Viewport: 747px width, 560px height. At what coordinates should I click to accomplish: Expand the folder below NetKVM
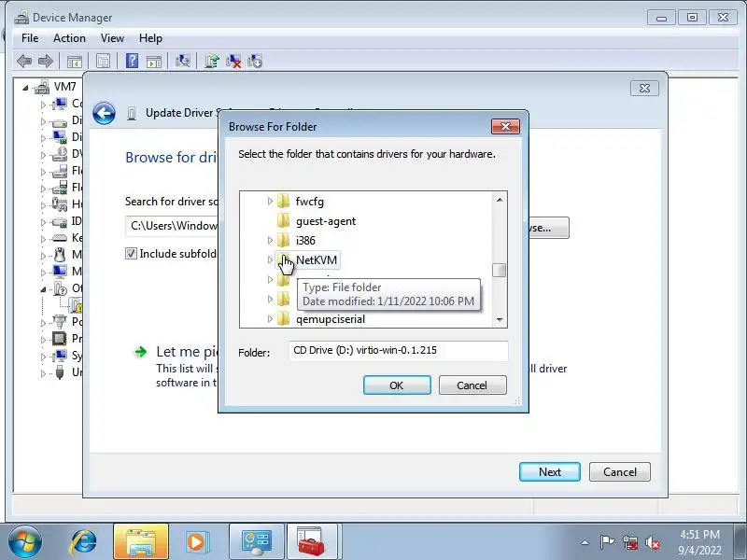coord(270,279)
